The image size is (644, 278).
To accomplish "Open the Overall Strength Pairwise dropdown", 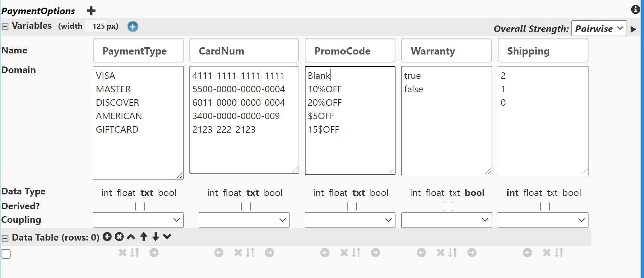I will (599, 28).
